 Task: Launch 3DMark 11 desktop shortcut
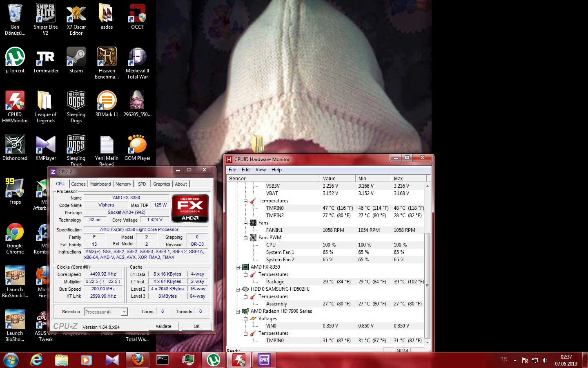(x=107, y=104)
